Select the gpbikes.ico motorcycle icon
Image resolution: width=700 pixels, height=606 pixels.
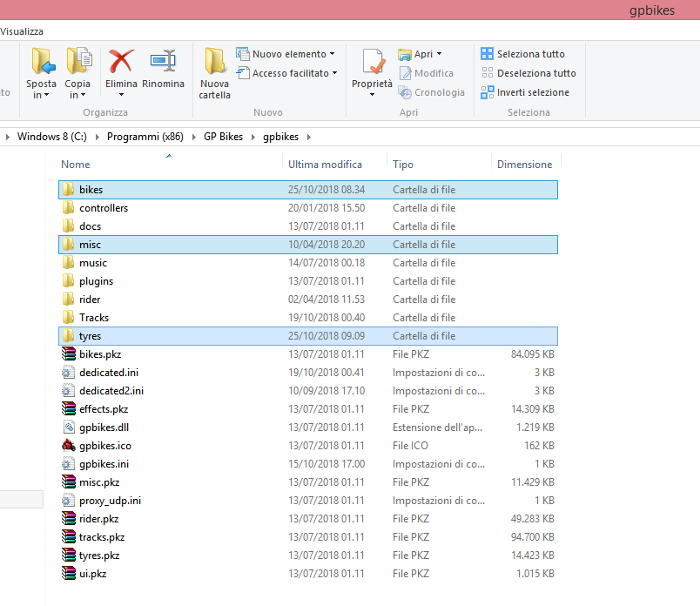[x=68, y=446]
